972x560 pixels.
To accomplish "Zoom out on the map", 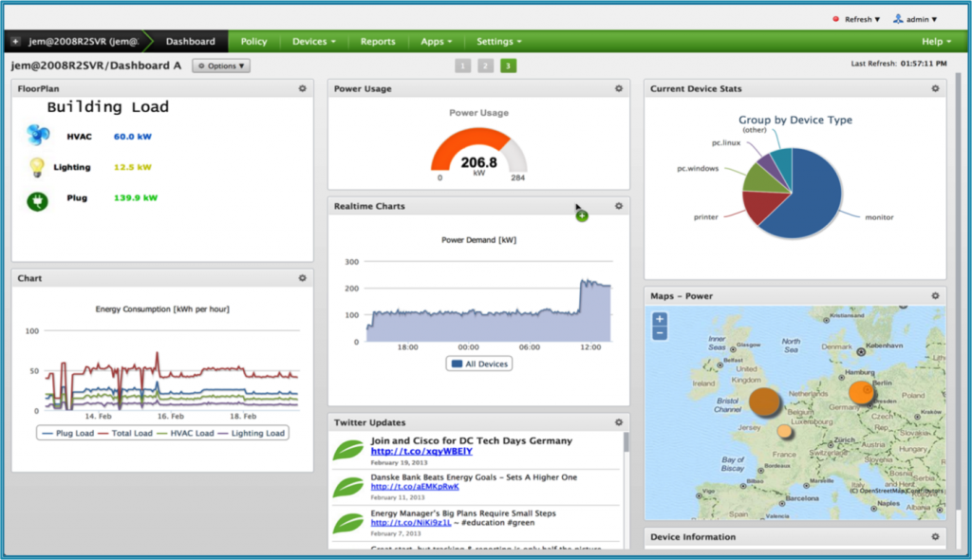I will point(660,333).
